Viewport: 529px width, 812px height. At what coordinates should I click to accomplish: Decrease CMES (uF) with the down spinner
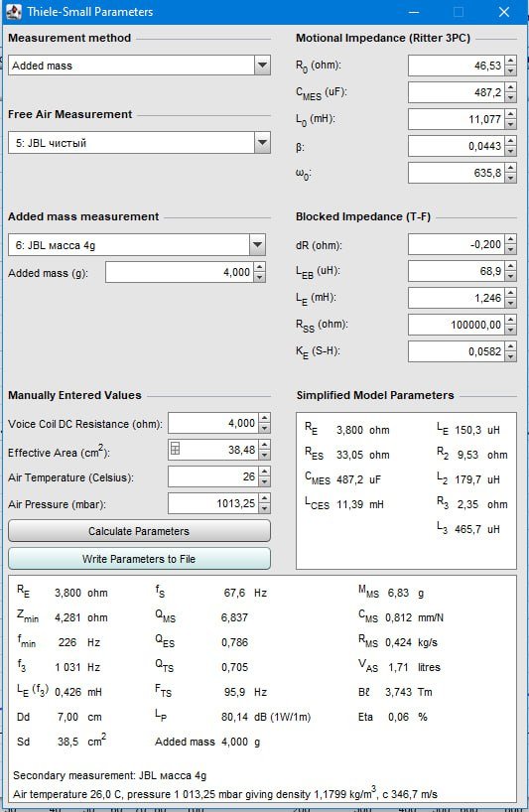pyautogui.click(x=511, y=97)
